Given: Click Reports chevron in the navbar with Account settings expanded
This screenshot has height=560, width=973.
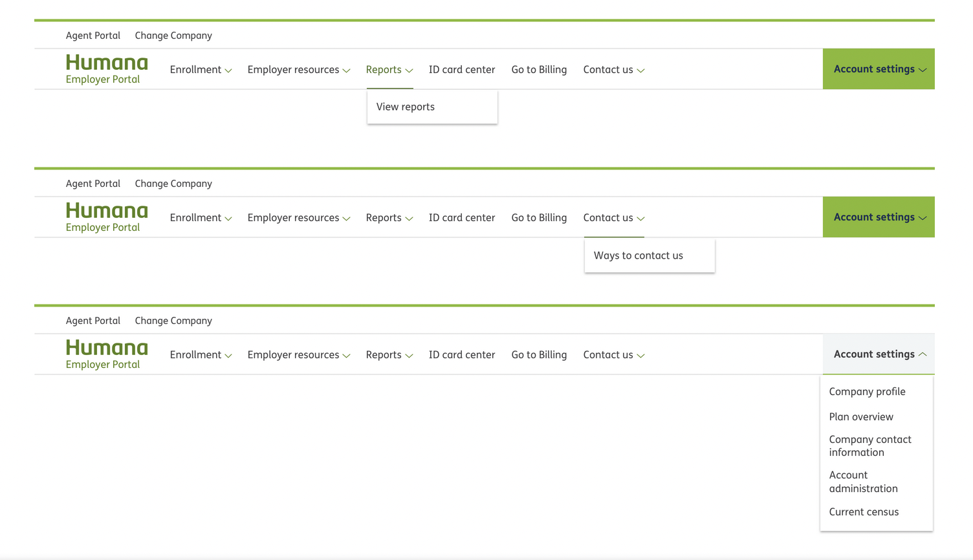Looking at the screenshot, I should (x=409, y=356).
